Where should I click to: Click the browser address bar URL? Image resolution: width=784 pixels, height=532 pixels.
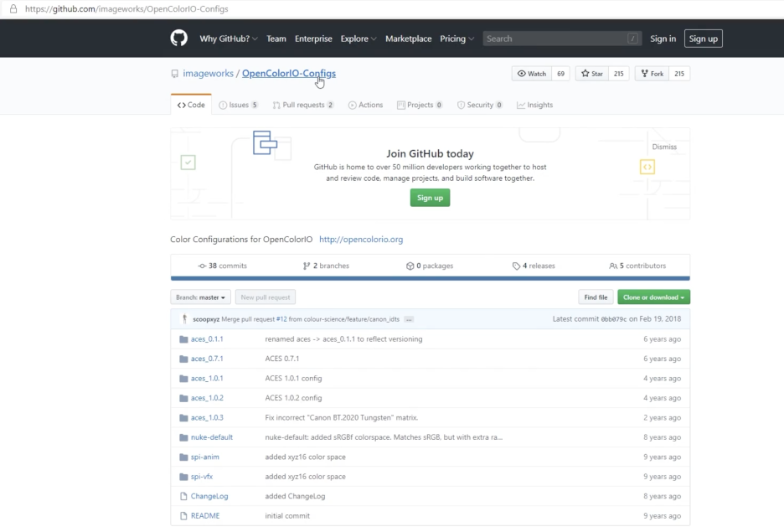pos(126,8)
